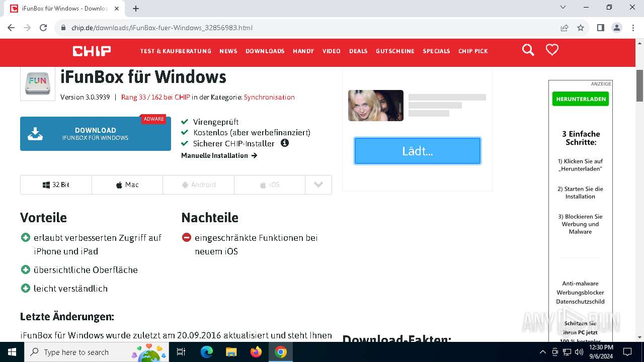Go forward using the browser forward arrow
Image resolution: width=644 pixels, height=362 pixels.
click(x=27, y=28)
